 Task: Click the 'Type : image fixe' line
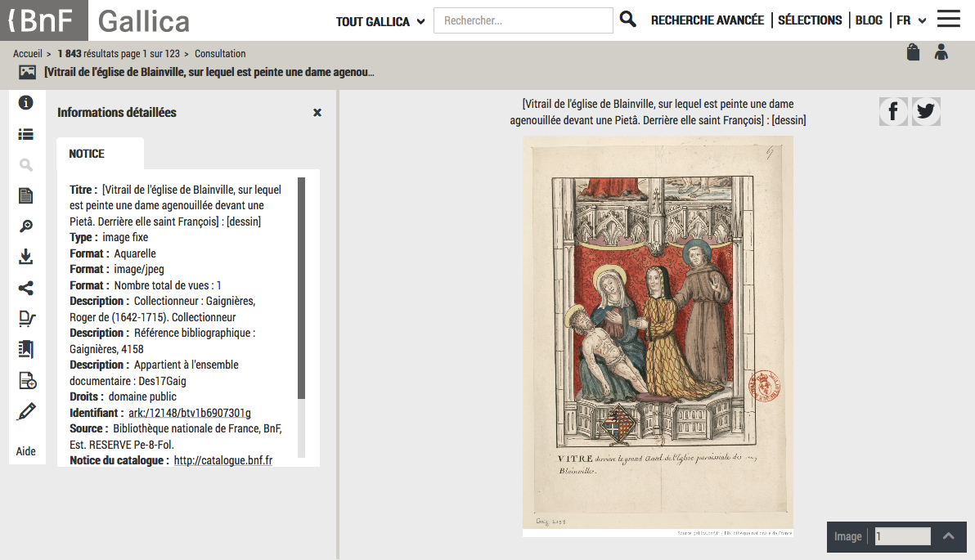pyautogui.click(x=109, y=237)
